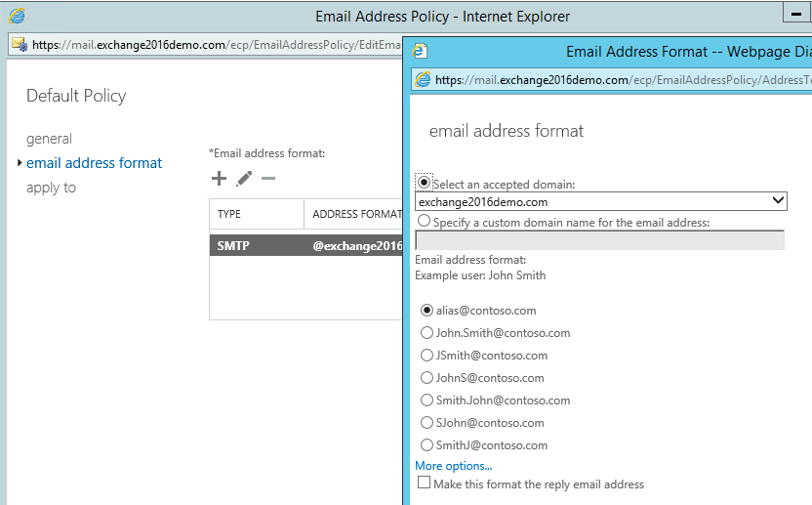Enable 'Make this format the reply email address'
The width and height of the screenshot is (812, 505).
pos(424,483)
